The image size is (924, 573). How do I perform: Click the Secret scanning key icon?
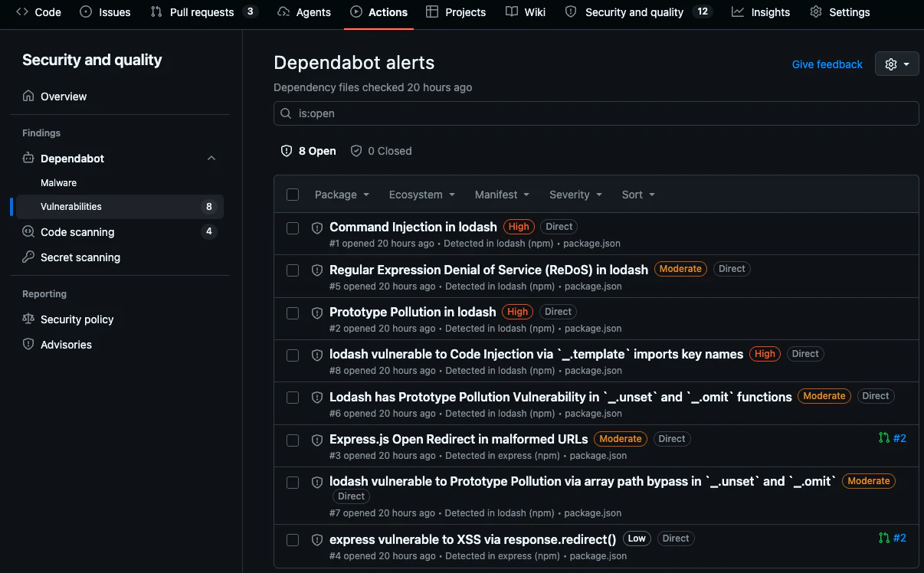(28, 257)
